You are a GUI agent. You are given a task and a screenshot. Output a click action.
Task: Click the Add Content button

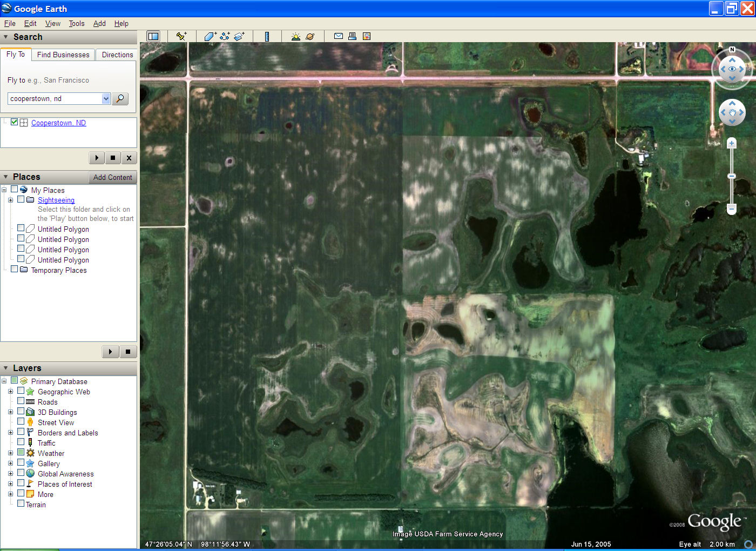coord(112,177)
